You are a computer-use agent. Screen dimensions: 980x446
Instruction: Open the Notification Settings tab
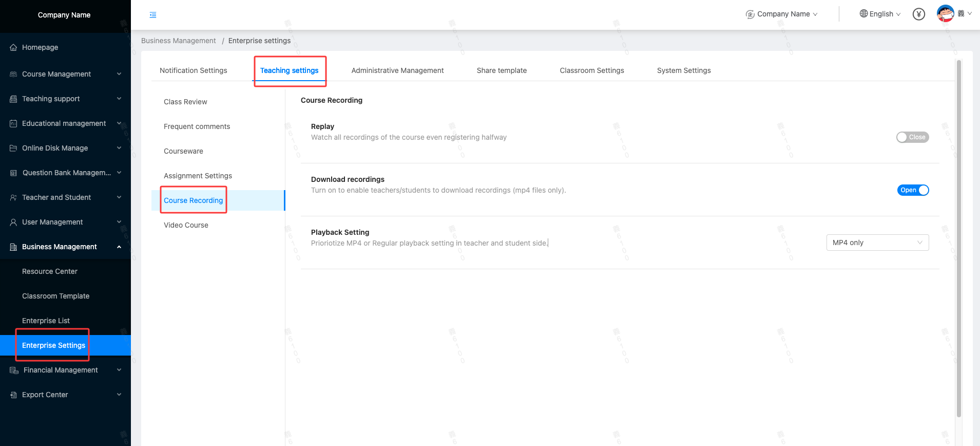pos(193,70)
